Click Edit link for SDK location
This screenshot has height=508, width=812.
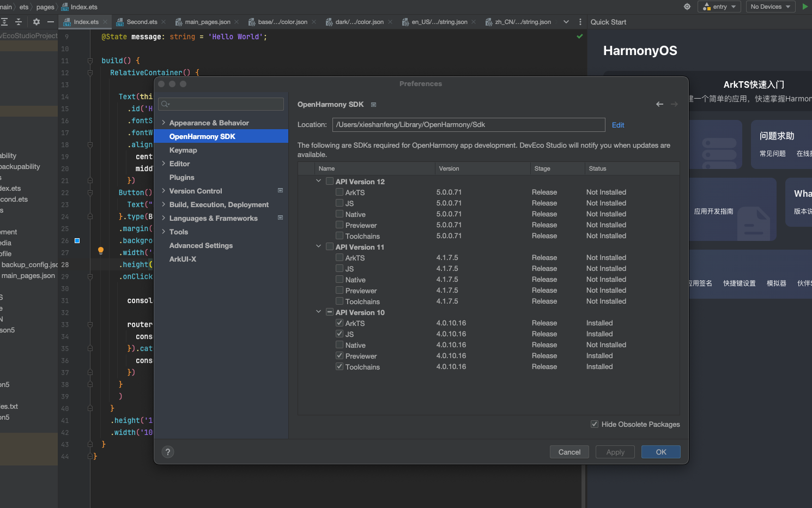[618, 125]
